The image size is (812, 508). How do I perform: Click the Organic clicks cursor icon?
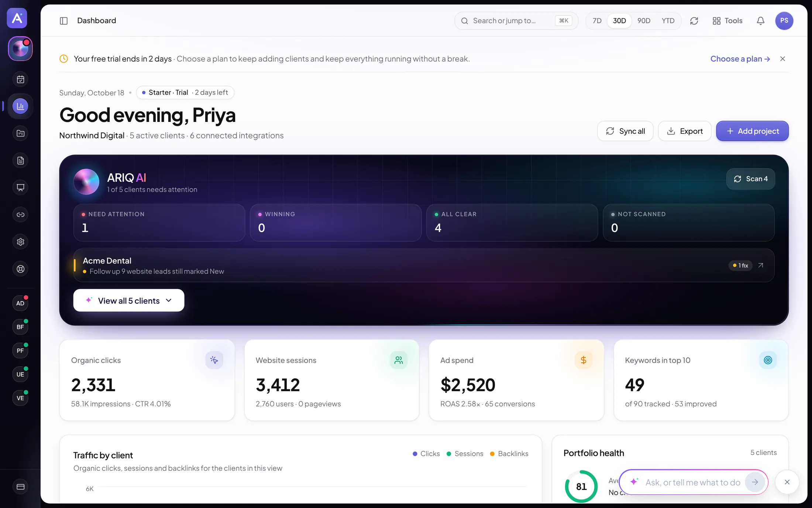(214, 360)
